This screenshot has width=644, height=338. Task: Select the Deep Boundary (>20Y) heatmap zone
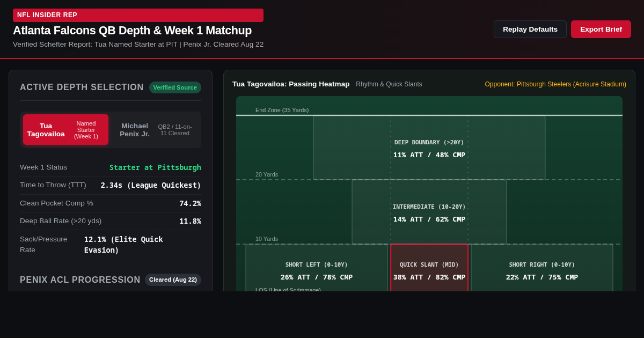click(429, 148)
